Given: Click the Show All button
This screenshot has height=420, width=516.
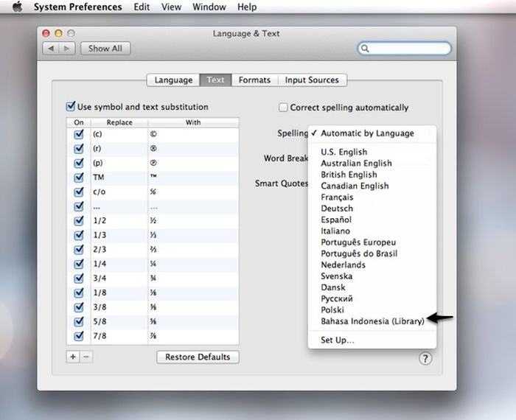Looking at the screenshot, I should point(105,49).
